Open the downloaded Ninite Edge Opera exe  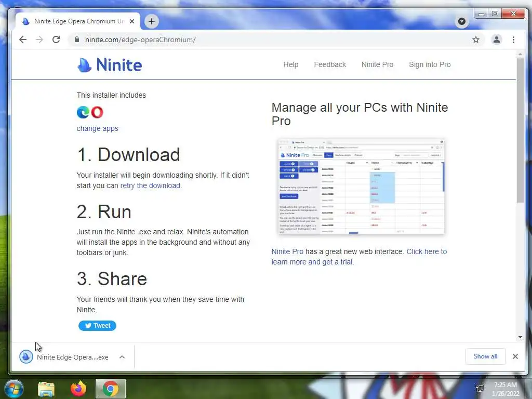pyautogui.click(x=73, y=357)
